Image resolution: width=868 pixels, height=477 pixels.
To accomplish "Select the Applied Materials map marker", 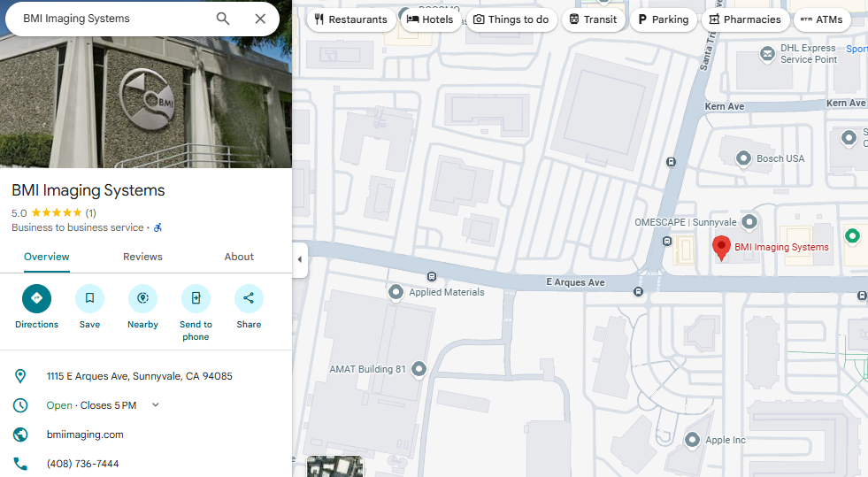I will (x=396, y=291).
